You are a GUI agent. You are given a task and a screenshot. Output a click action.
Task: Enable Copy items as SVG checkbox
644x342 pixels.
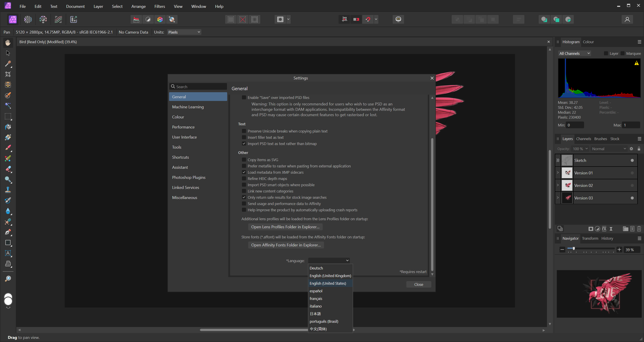pos(244,160)
